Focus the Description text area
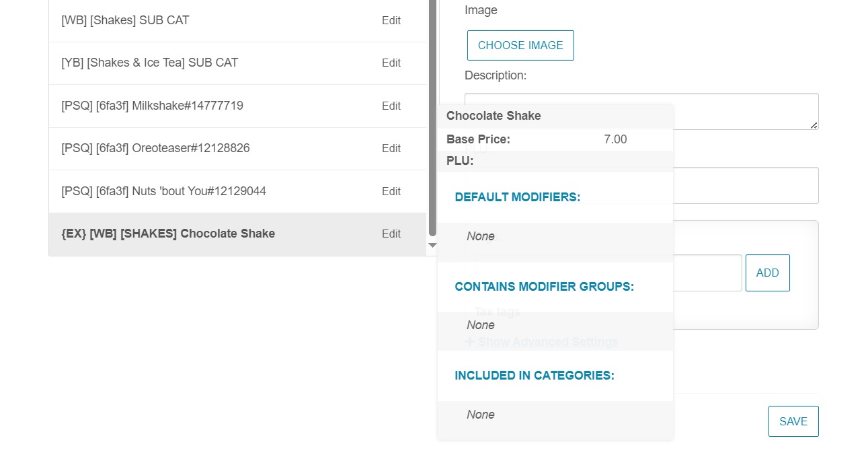The width and height of the screenshot is (868, 459). click(x=740, y=111)
